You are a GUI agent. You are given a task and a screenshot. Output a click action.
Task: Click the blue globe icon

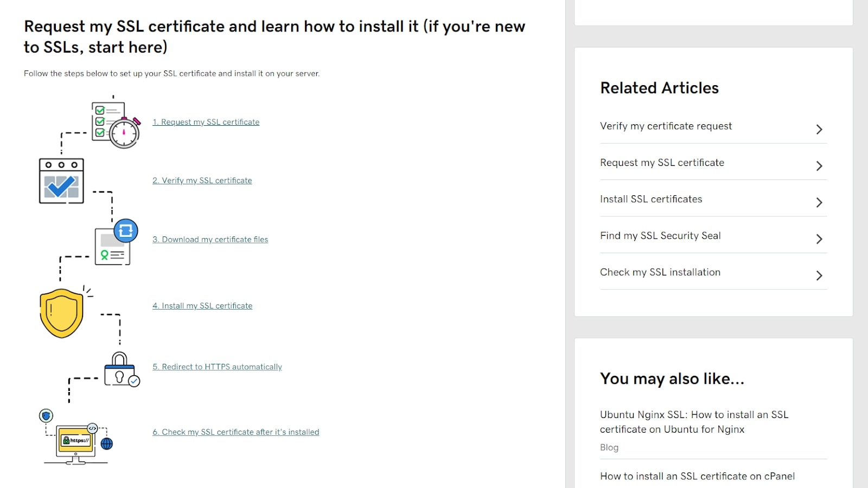[x=107, y=444]
